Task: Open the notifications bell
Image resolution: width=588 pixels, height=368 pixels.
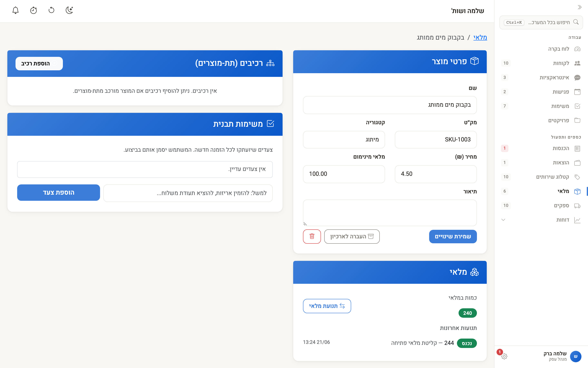Action: click(16, 10)
